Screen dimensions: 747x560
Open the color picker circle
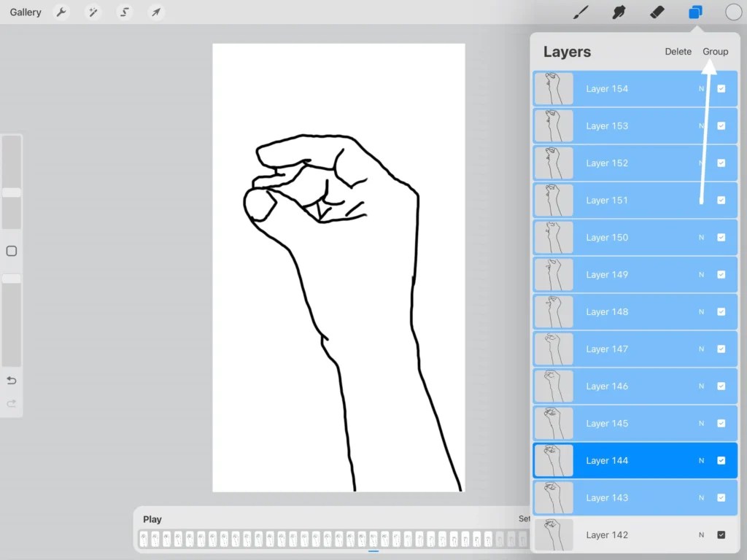pos(733,12)
